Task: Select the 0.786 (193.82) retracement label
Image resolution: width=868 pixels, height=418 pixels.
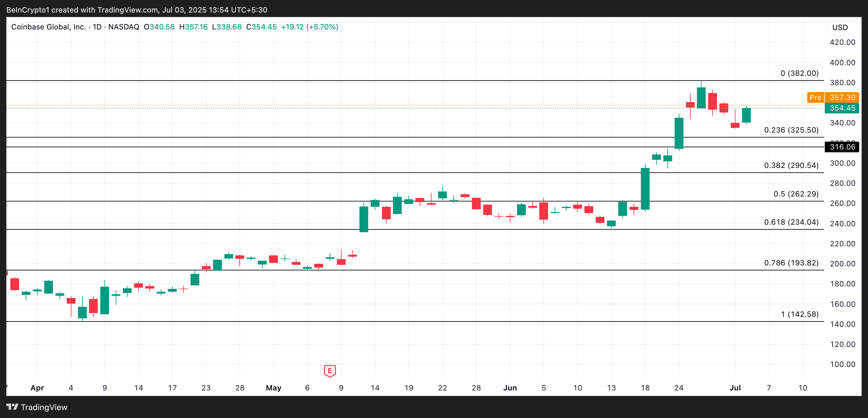Action: (791, 263)
